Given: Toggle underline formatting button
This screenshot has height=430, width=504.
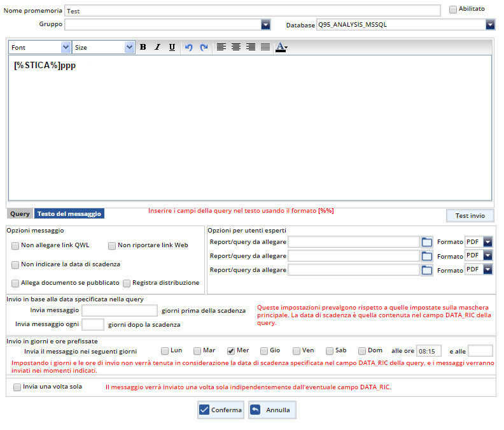Looking at the screenshot, I should pos(172,47).
